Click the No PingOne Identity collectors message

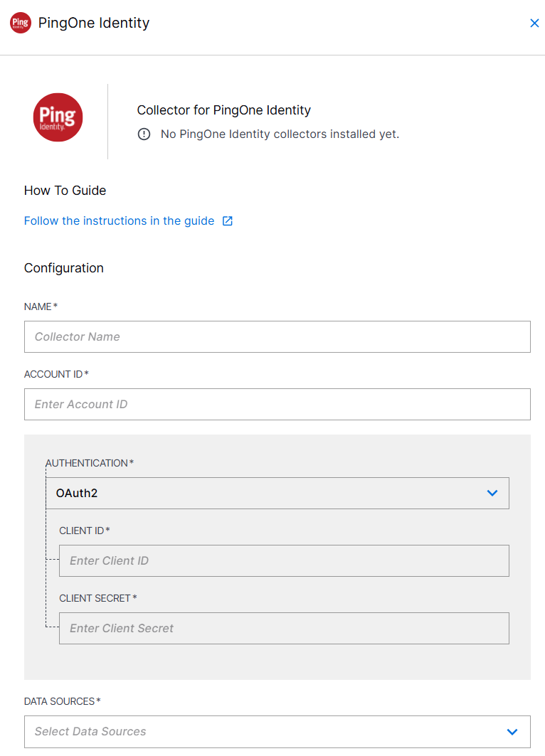(x=280, y=134)
